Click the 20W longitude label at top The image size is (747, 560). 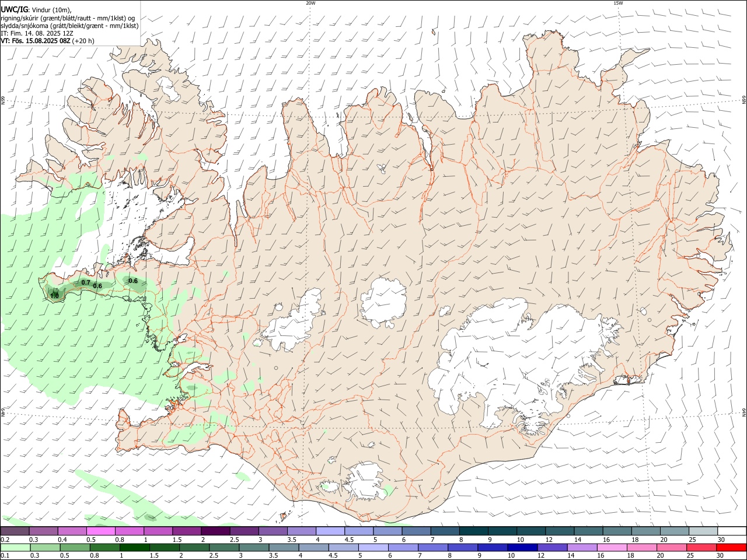pos(310,3)
